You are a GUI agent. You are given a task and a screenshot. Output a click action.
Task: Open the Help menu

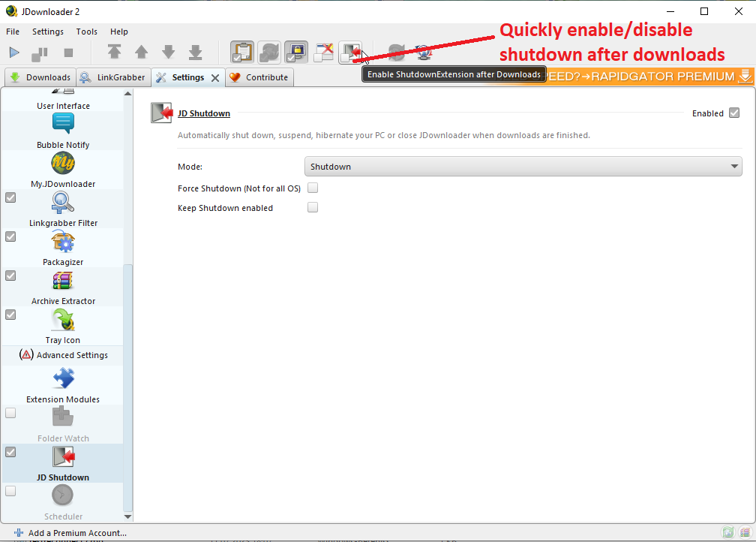coord(119,32)
